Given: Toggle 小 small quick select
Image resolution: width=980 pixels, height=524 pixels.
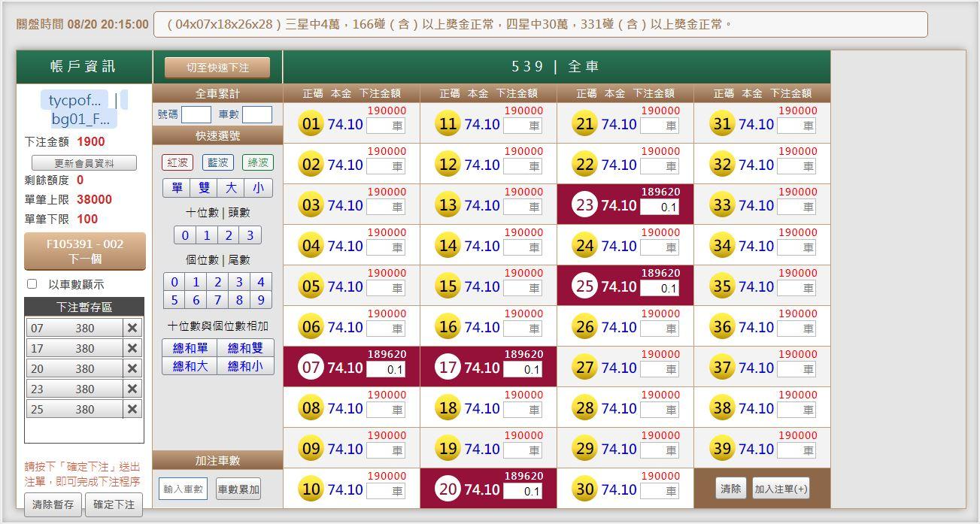Looking at the screenshot, I should click(258, 188).
